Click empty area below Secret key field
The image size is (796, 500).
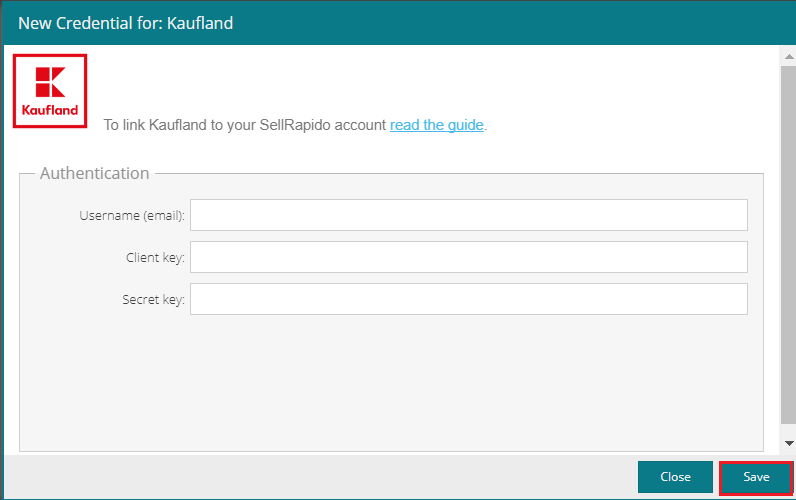(x=391, y=381)
